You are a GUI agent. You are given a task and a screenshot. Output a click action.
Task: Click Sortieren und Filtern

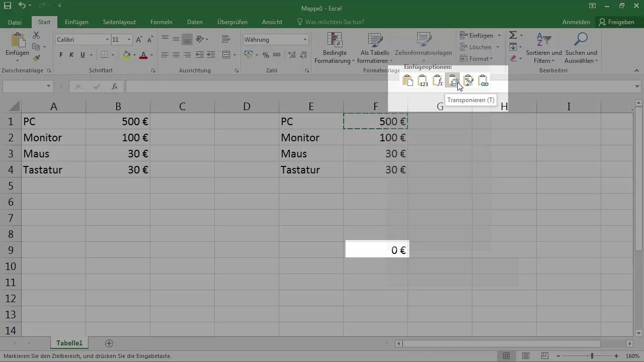(544, 48)
